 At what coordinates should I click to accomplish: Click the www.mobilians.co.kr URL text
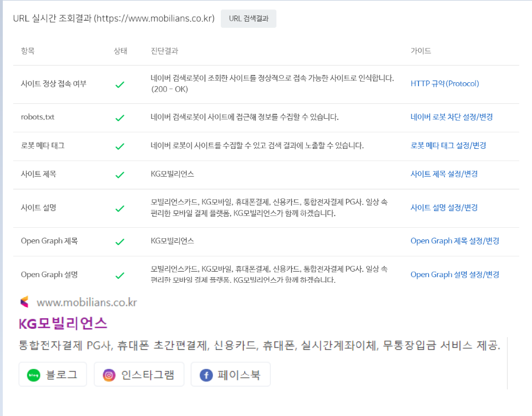(87, 302)
